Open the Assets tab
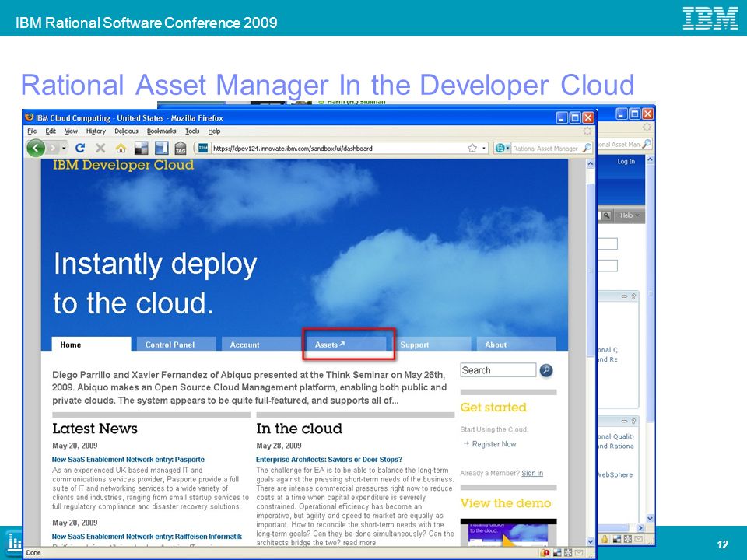Screen dimensions: 747x560 pyautogui.click(x=345, y=345)
